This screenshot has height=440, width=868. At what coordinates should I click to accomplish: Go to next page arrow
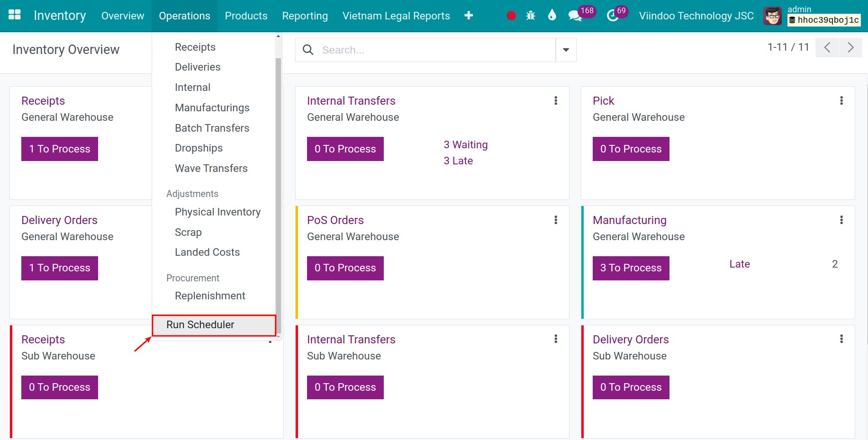click(850, 48)
